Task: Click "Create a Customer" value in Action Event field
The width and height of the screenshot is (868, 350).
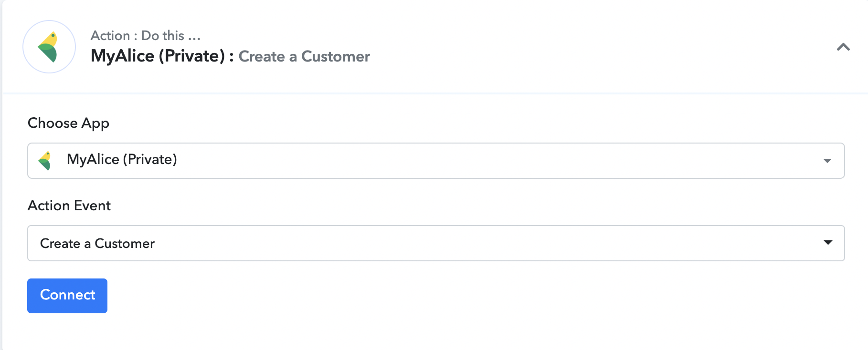Action: pos(97,244)
